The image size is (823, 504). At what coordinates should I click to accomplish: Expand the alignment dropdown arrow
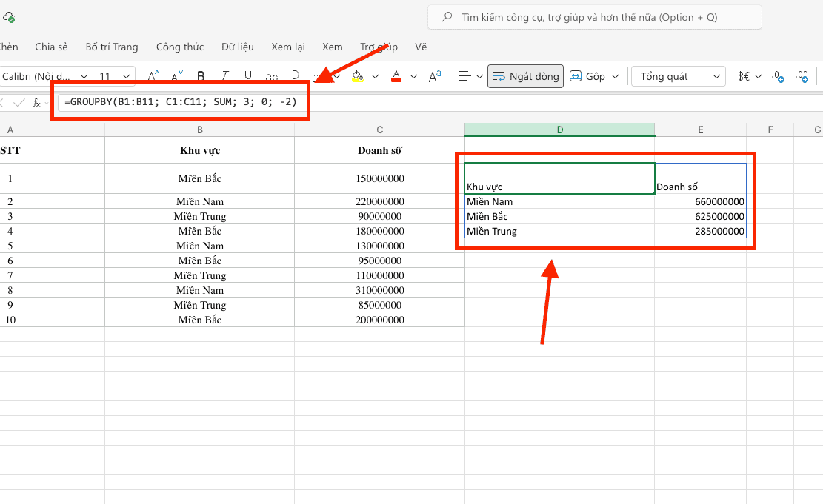coord(479,76)
